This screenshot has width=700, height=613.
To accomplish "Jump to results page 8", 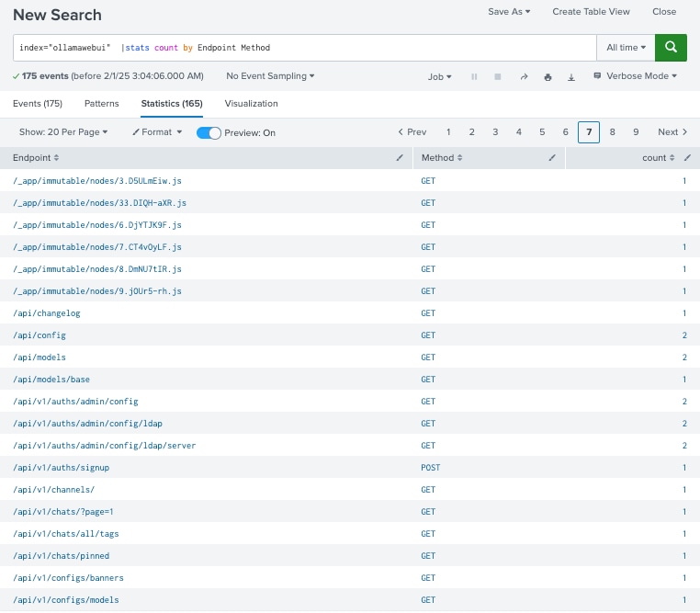I will 612,132.
